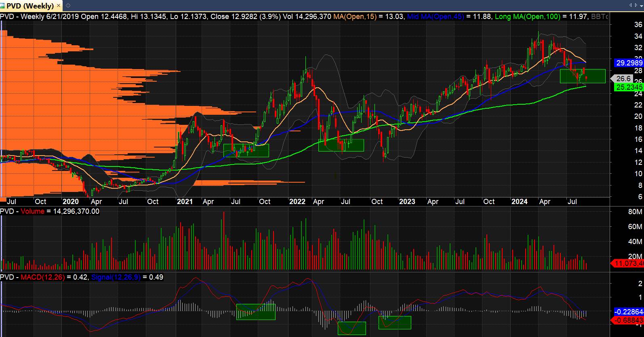Select the green 25.2345 price label
This screenshot has width=644, height=337.
pos(628,87)
